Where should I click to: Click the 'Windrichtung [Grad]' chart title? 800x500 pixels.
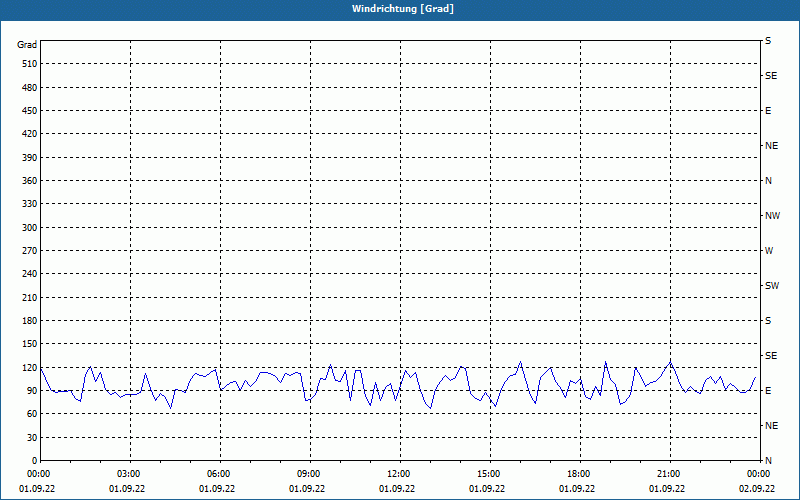(403, 9)
